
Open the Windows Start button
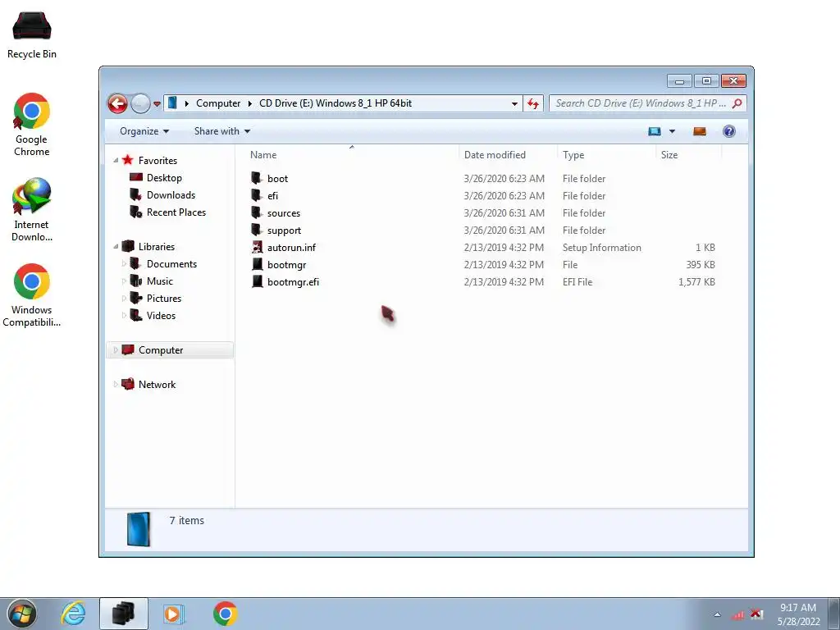(21, 614)
